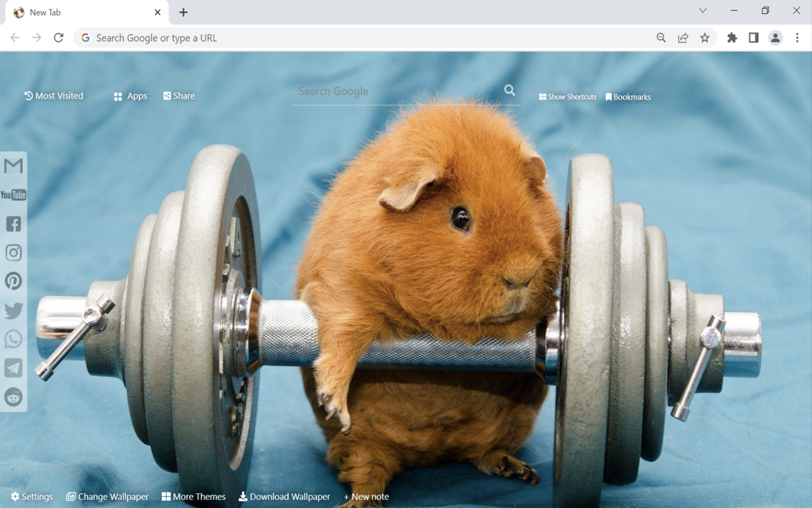Open Gmail from the sidebar
812x508 pixels.
tap(13, 166)
